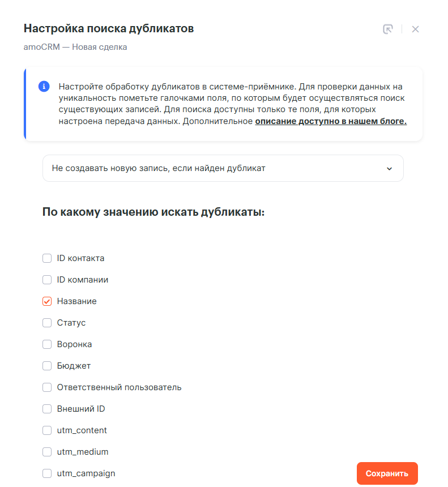Click the Ответственный пользователь label

point(119,387)
